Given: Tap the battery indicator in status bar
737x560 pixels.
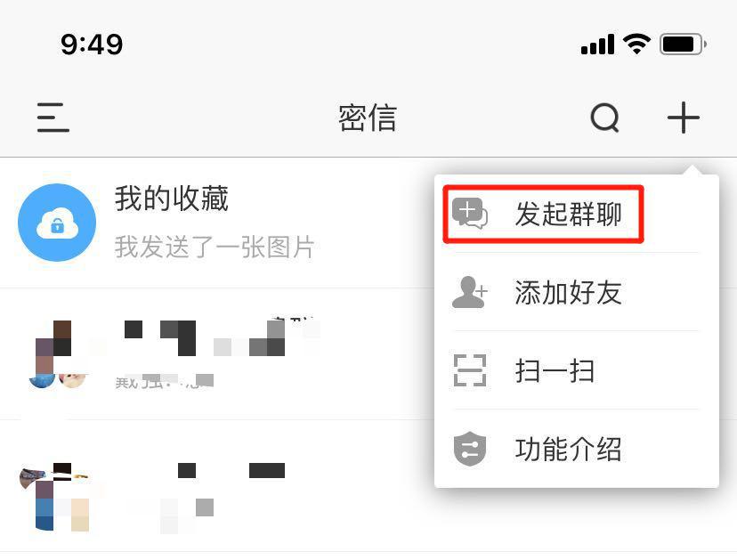Looking at the screenshot, I should [683, 45].
